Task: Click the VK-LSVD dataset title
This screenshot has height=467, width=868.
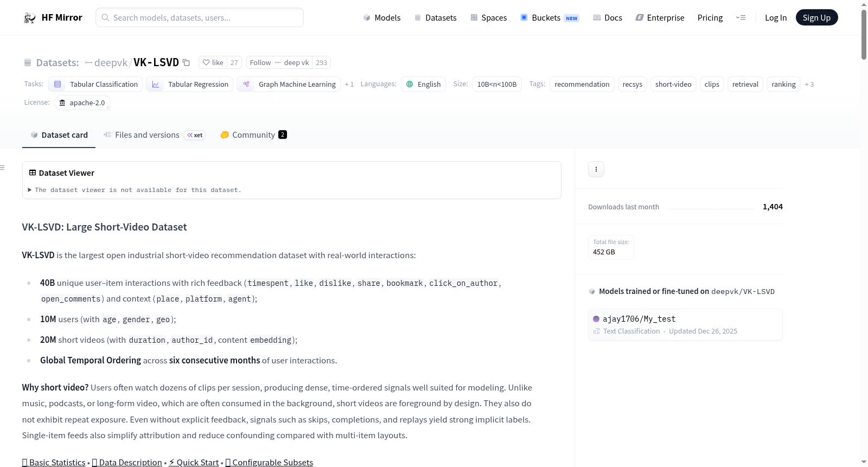Action: 156,62
